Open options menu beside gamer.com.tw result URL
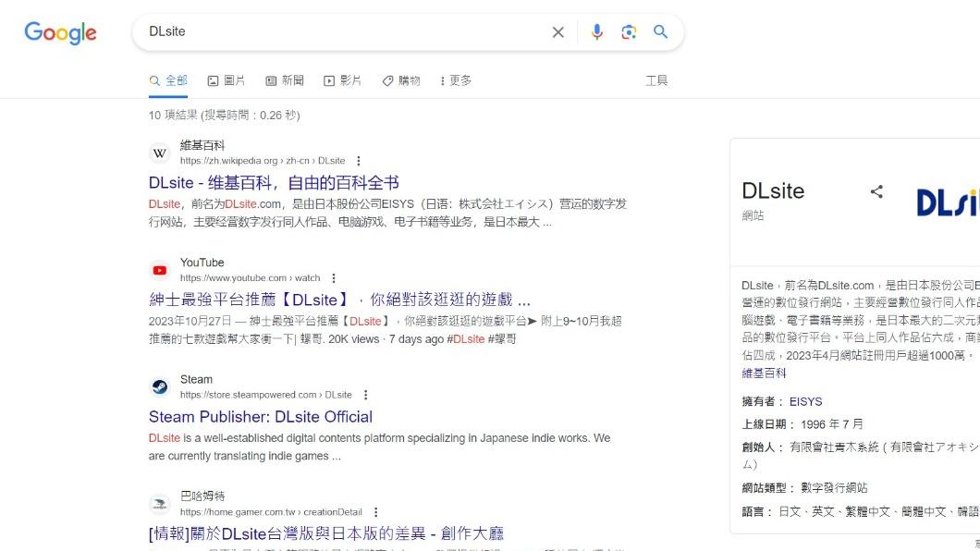 (x=375, y=512)
